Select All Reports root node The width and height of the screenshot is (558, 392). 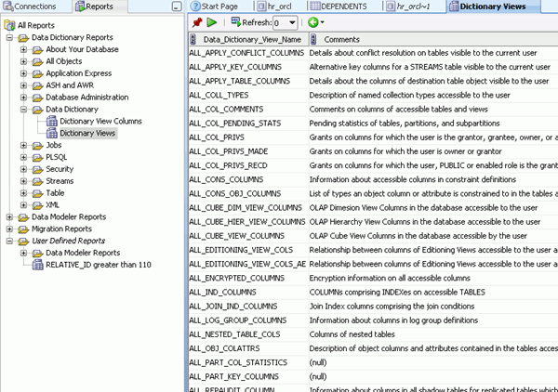click(36, 25)
